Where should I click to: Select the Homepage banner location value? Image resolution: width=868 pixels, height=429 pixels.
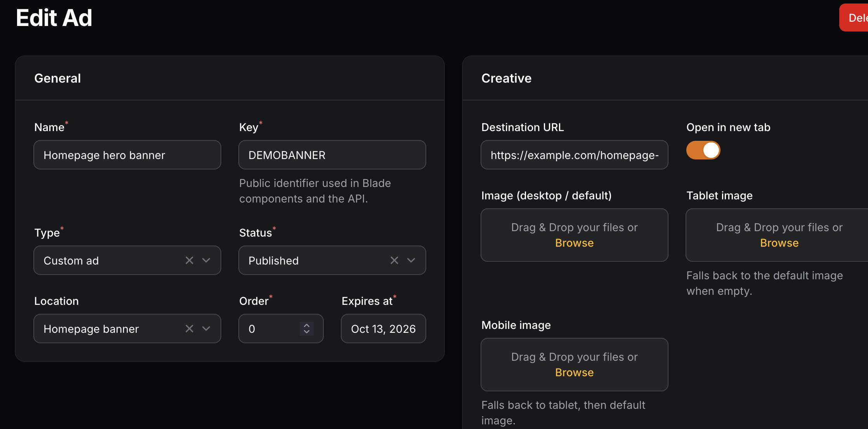click(x=91, y=329)
